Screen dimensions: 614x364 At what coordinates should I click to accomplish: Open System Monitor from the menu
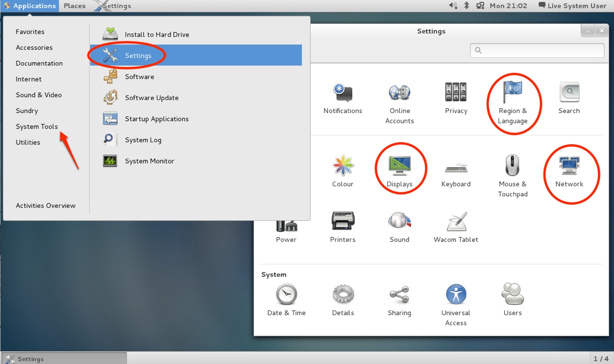196,161
